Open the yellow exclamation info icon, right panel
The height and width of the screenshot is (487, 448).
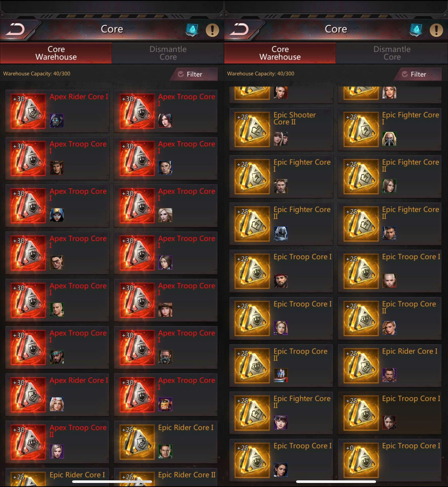(436, 30)
